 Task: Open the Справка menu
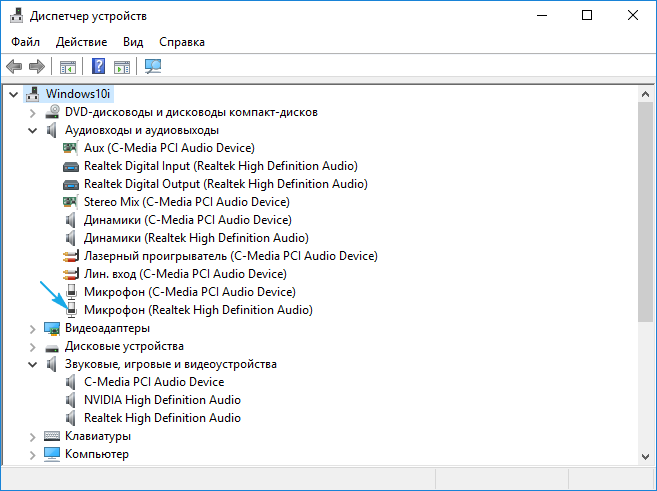(x=181, y=42)
